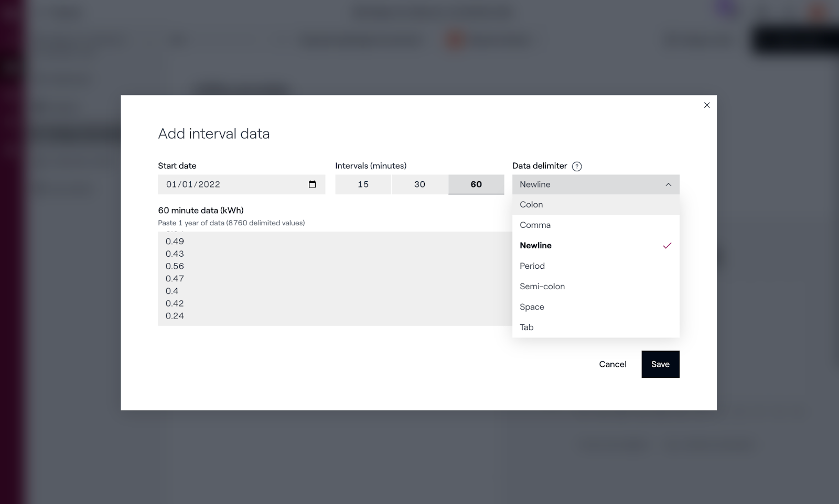Pick the checked Newline delimiter option
Image resolution: width=839 pixels, height=504 pixels.
click(535, 246)
